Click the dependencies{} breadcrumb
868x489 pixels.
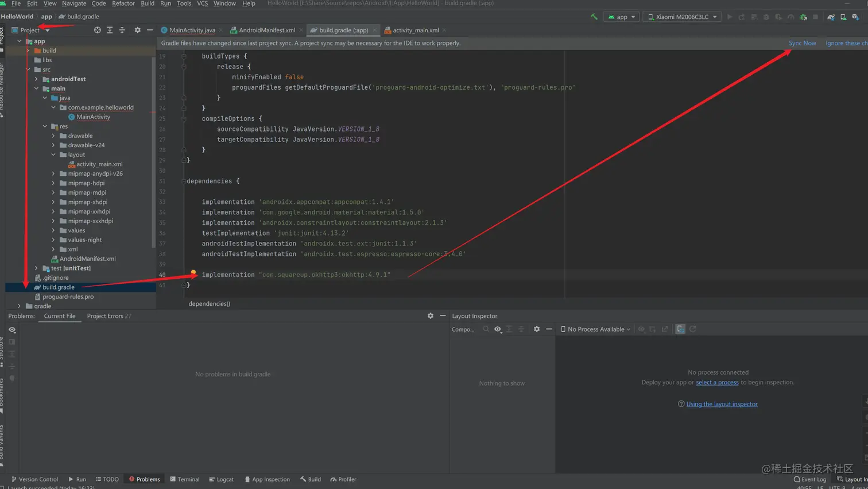pyautogui.click(x=209, y=303)
